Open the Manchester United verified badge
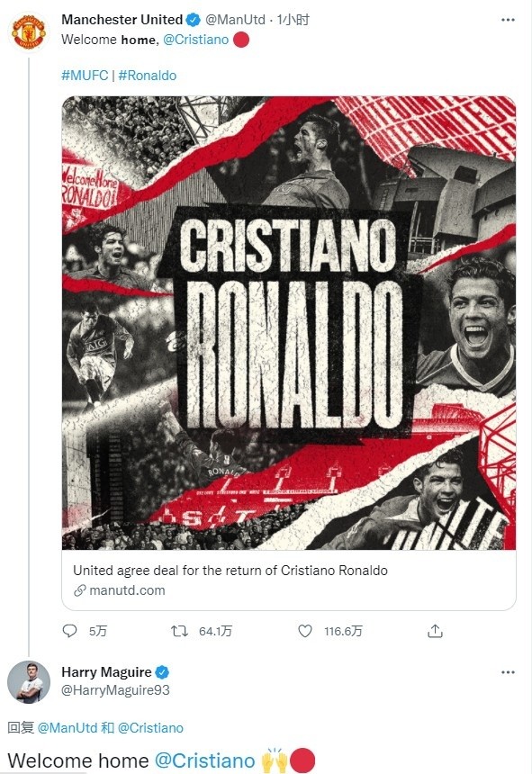 pos(193,20)
